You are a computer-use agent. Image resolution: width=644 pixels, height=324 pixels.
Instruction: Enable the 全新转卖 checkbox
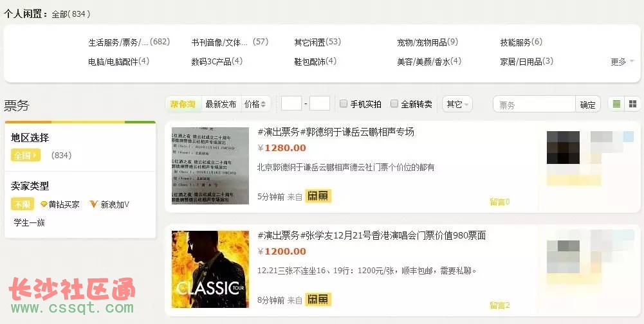pyautogui.click(x=394, y=104)
